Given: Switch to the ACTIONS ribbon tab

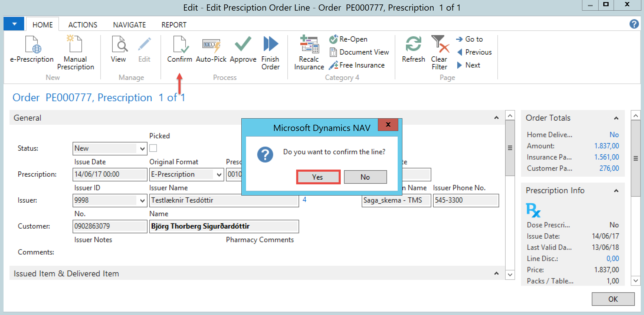Looking at the screenshot, I should coord(83,25).
